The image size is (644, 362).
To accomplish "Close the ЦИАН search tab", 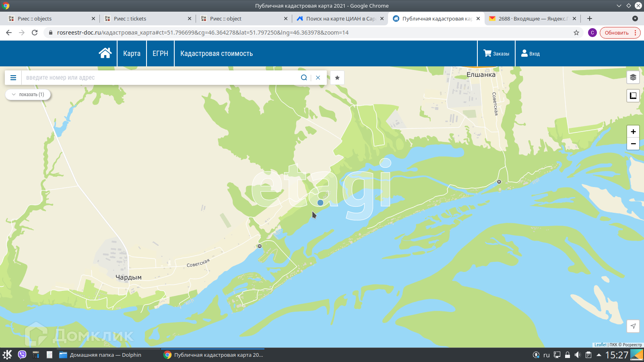I will tap(382, 19).
